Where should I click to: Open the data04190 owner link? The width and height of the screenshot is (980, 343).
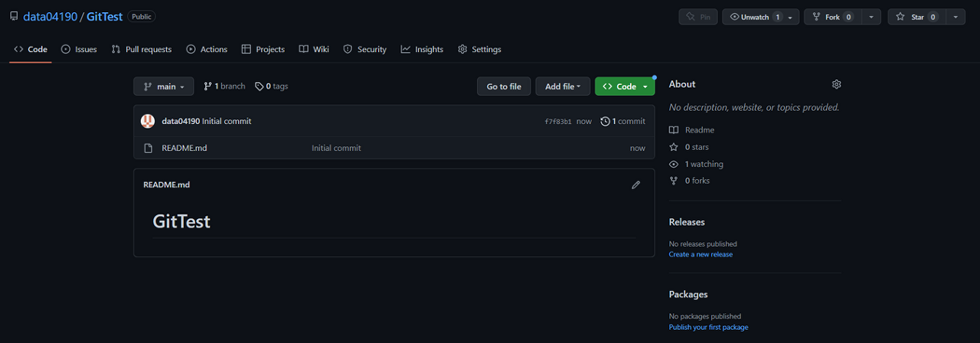(x=50, y=17)
